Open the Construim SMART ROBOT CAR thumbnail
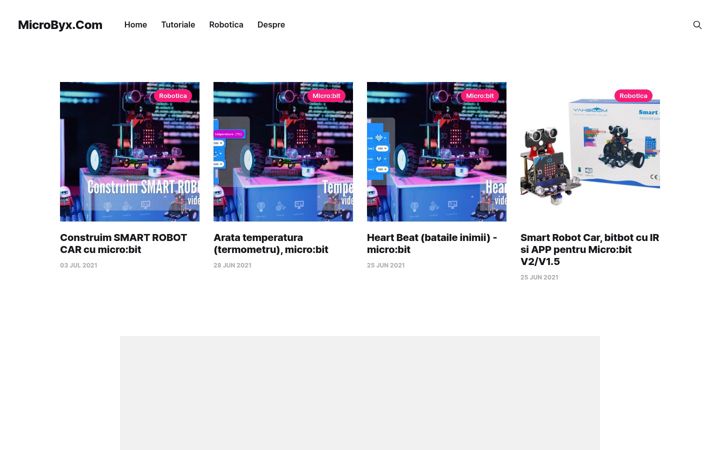This screenshot has height=450, width=720. point(129,152)
